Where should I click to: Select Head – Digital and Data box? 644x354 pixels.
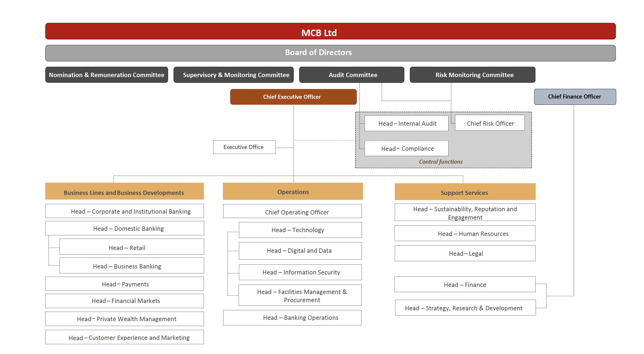point(300,251)
